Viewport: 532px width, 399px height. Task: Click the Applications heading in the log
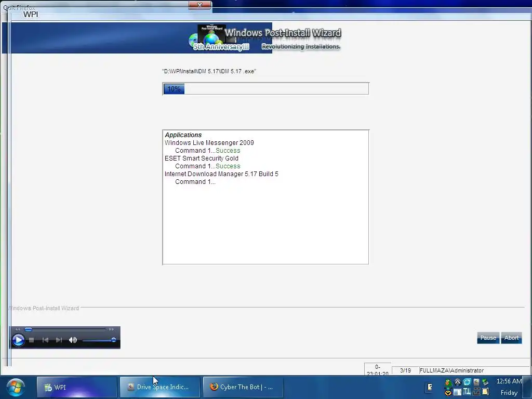click(x=183, y=135)
